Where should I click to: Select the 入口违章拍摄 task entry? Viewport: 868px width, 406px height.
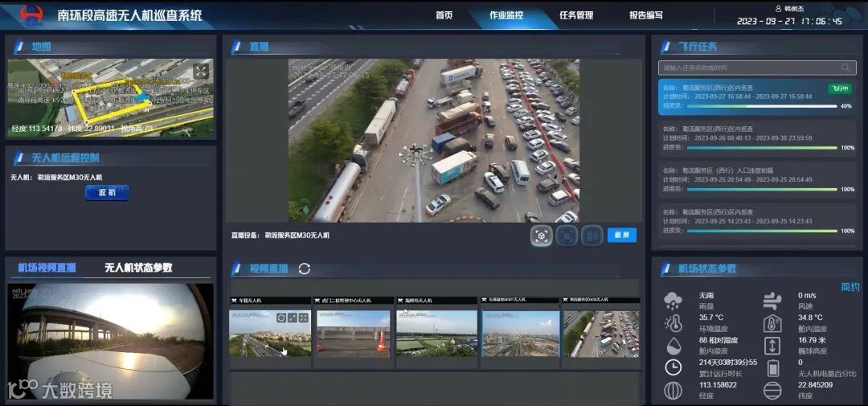point(756,180)
